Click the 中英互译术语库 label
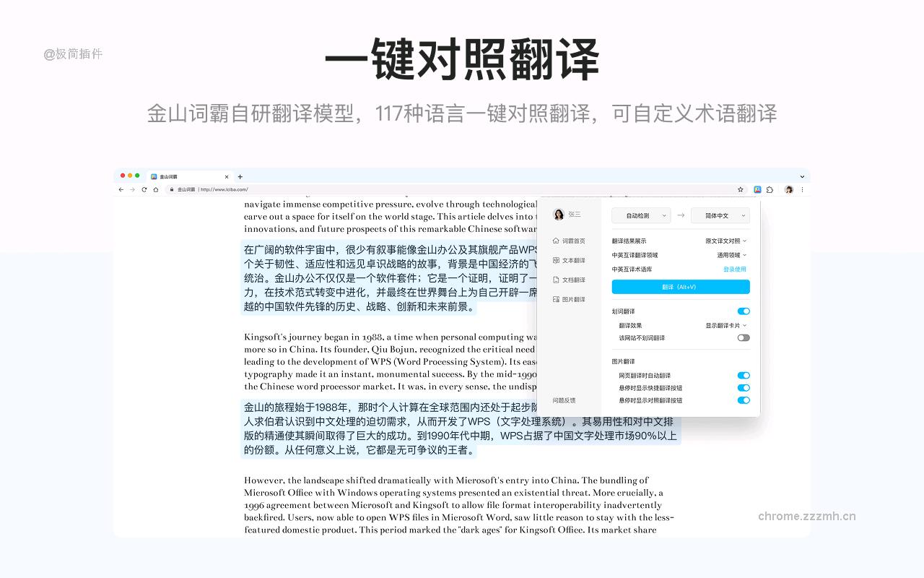This screenshot has width=924, height=578. (x=632, y=269)
